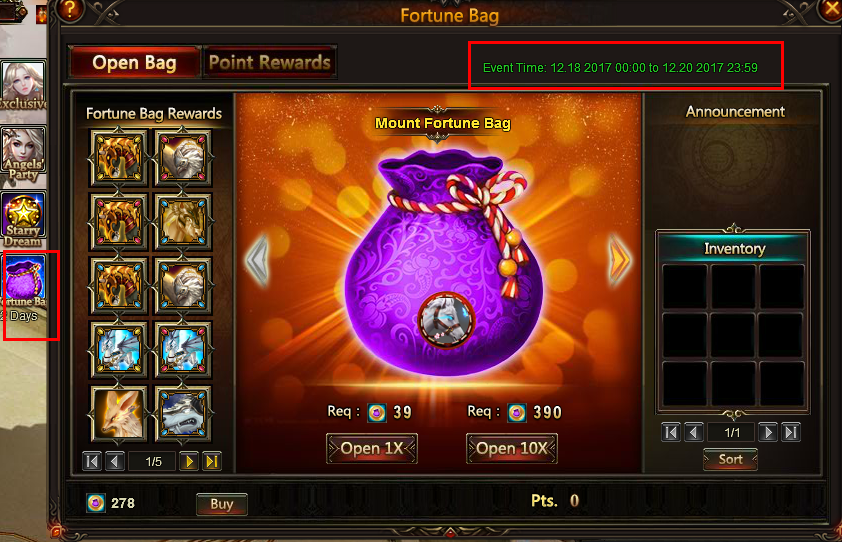Click the white wolf mount reward icon
842x542 pixels.
pyautogui.click(x=182, y=414)
